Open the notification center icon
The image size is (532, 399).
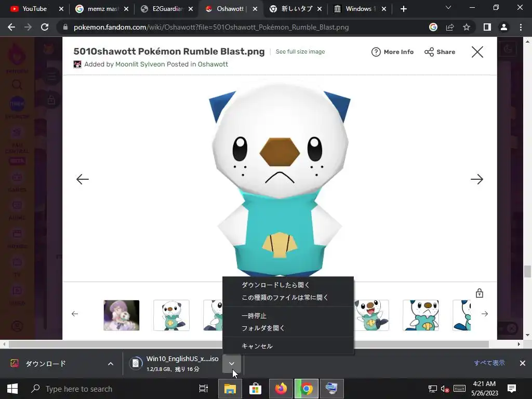tap(512, 388)
